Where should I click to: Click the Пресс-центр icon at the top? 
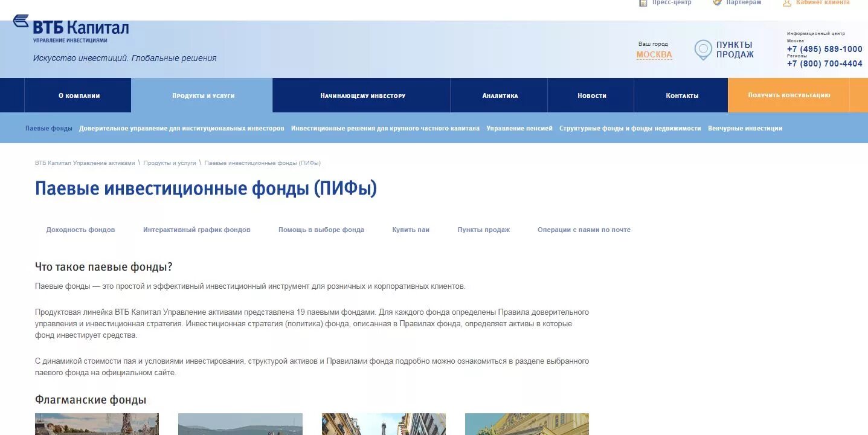(x=643, y=3)
